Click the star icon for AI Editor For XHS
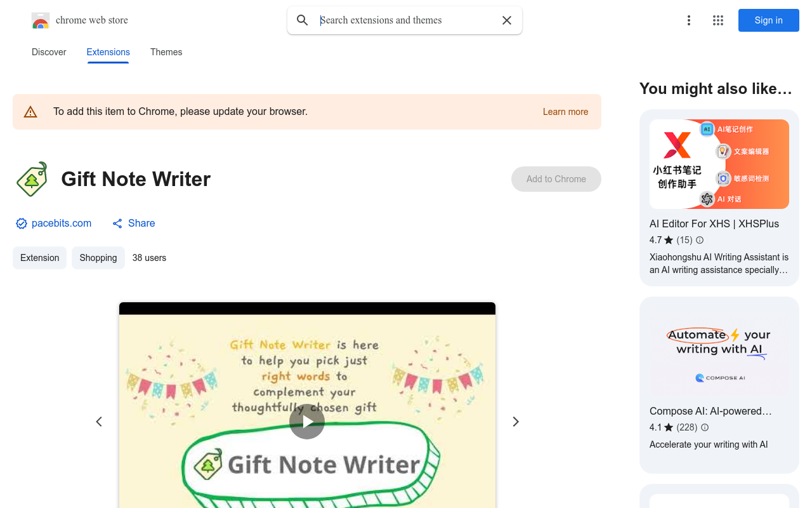812x508 pixels. [669, 240]
